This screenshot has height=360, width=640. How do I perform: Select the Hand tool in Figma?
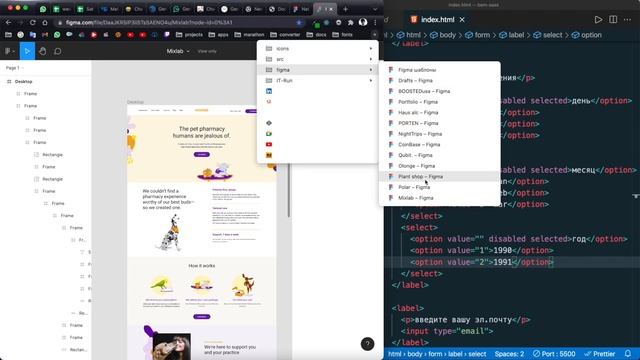tap(42, 51)
